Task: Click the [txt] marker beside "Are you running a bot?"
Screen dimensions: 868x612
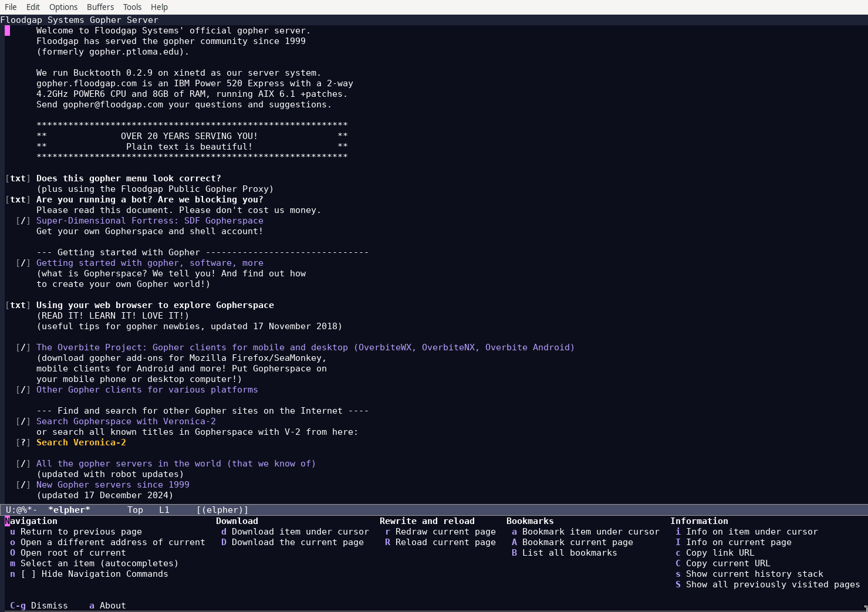Action: tap(18, 200)
